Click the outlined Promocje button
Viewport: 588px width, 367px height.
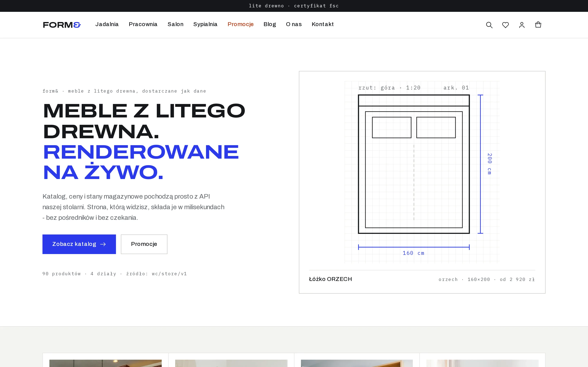144,244
